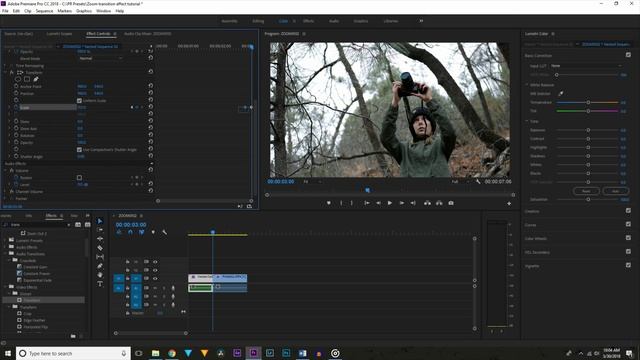Expand the Lumetri Presets folder
The image size is (640, 360).
5,240
